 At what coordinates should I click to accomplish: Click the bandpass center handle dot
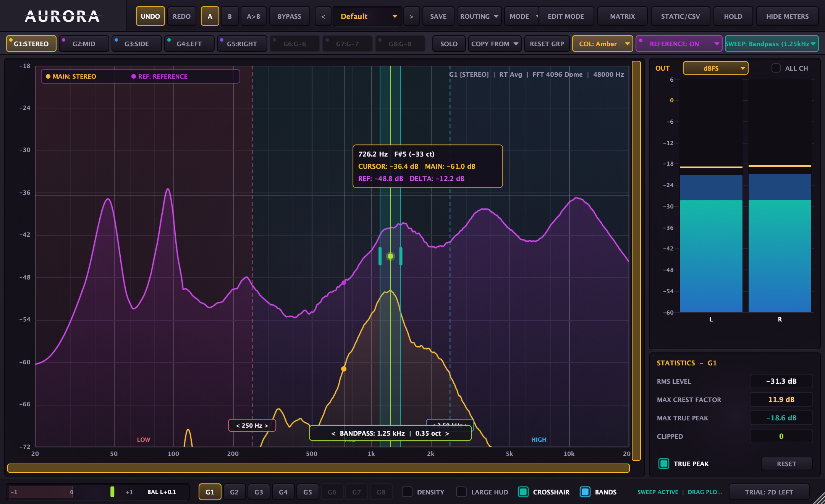click(390, 256)
